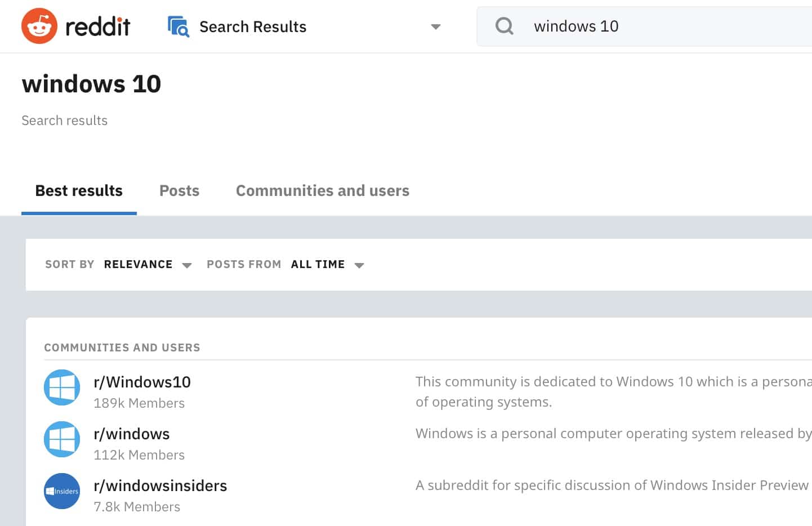This screenshot has width=812, height=526.
Task: Open the r/Windows10 community link
Action: tap(142, 382)
